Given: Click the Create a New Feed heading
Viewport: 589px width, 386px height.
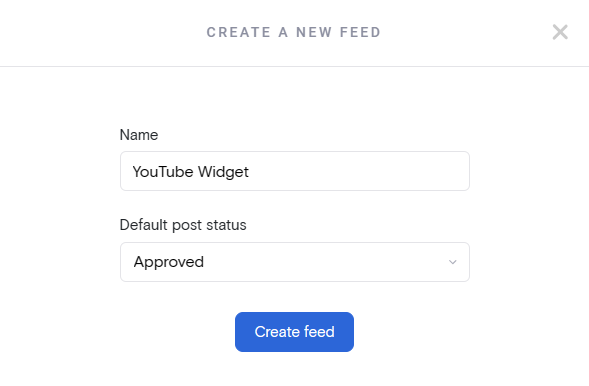Looking at the screenshot, I should pos(294,32).
